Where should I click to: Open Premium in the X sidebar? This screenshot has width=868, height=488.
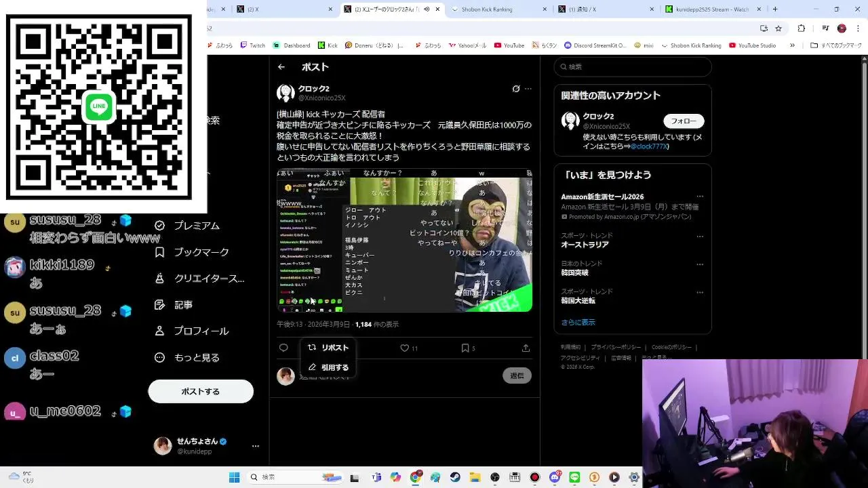[187, 226]
